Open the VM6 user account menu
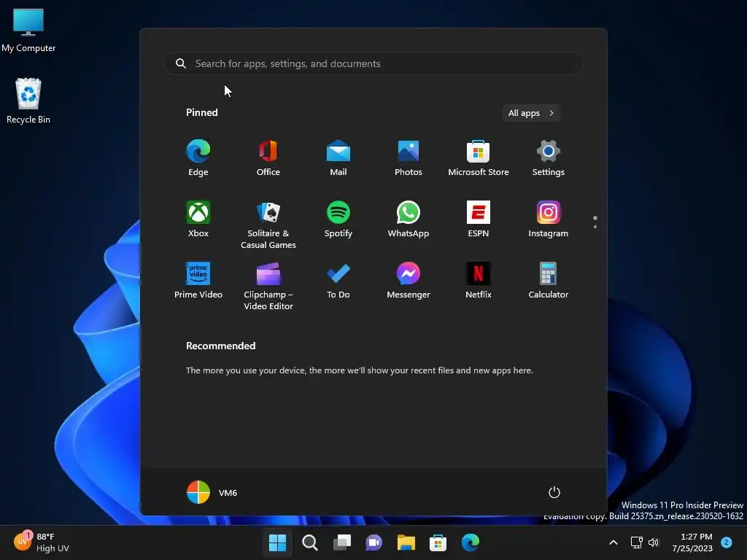This screenshot has height=560, width=747. (212, 492)
